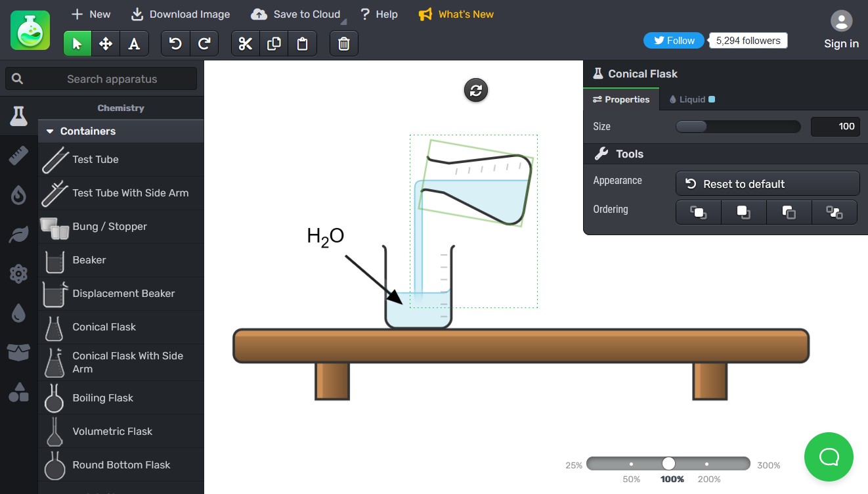Open the Help menu
Image resolution: width=868 pixels, height=494 pixels.
point(379,14)
